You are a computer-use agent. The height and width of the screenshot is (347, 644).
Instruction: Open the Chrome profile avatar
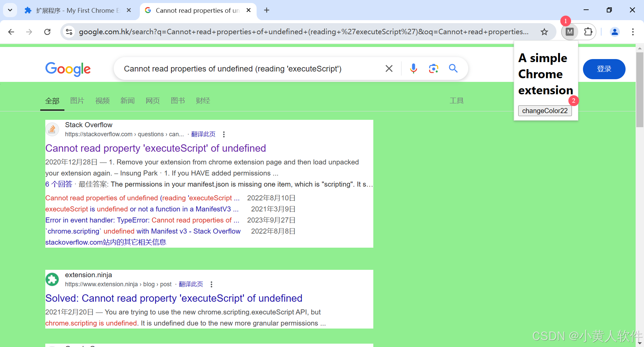tap(614, 32)
